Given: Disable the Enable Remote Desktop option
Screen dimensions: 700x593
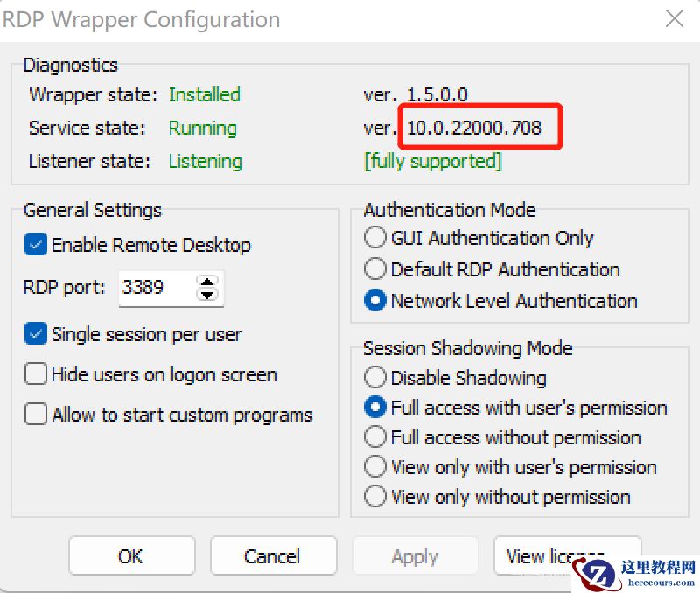Looking at the screenshot, I should [36, 245].
